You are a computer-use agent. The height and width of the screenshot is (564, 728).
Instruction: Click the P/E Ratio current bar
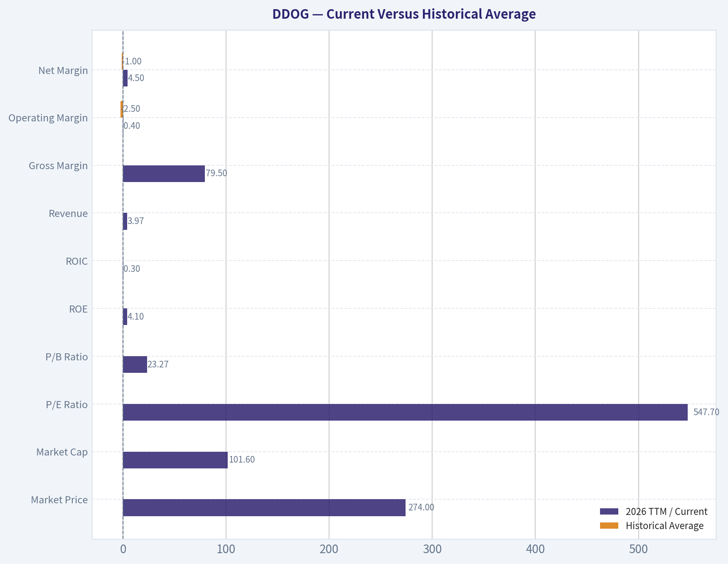pyautogui.click(x=405, y=412)
